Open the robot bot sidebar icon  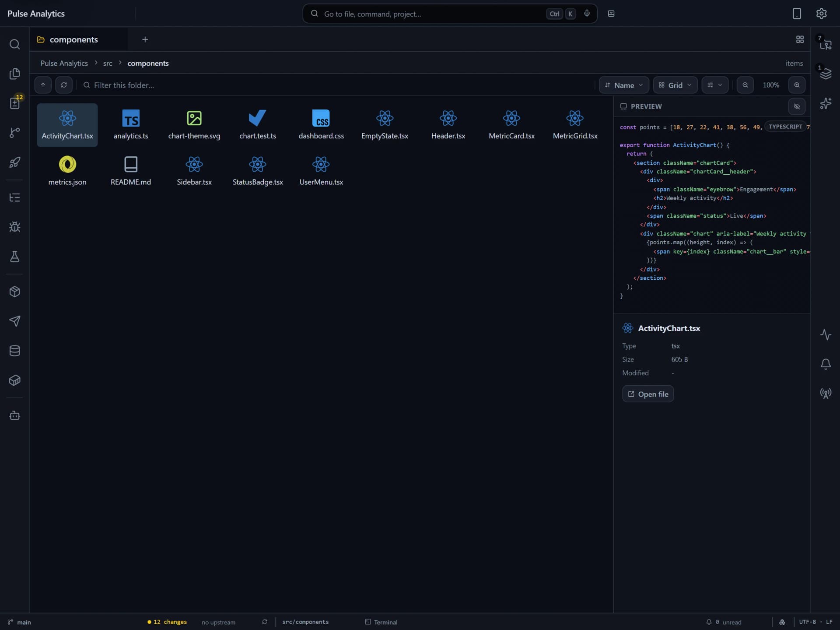click(x=14, y=415)
